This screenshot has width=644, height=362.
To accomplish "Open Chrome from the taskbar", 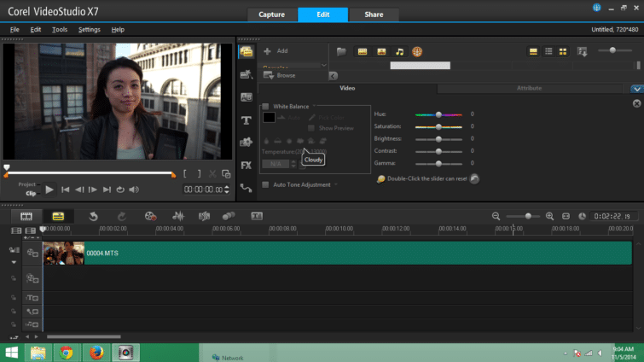I will 67,353.
